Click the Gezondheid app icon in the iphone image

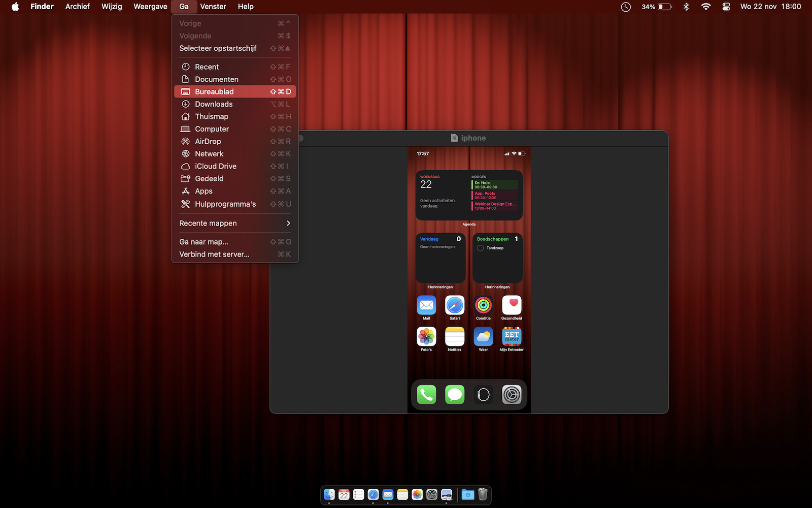coord(512,305)
